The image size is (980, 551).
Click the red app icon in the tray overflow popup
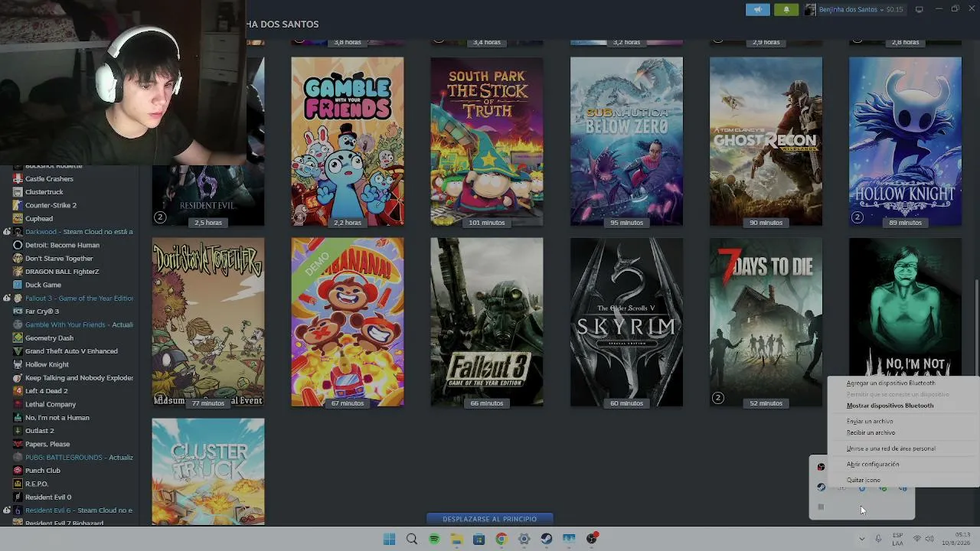[x=821, y=467]
